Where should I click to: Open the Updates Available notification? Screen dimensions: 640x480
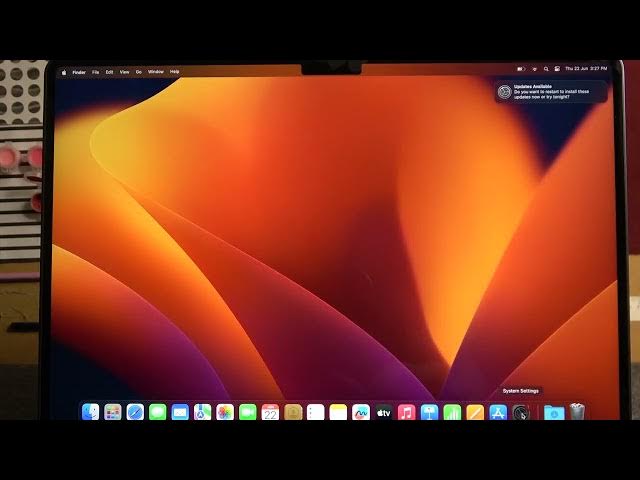[551, 92]
